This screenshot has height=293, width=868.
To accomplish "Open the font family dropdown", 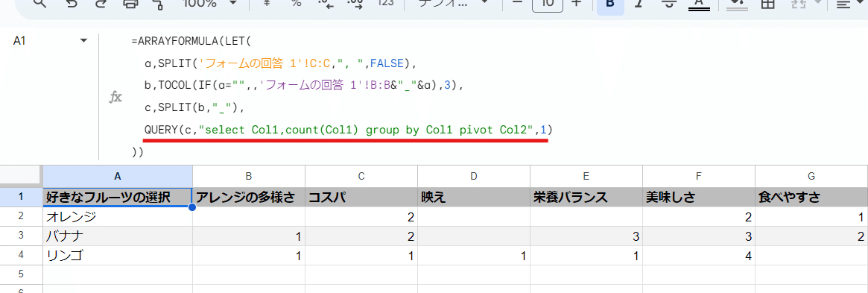I will tap(453, 3).
